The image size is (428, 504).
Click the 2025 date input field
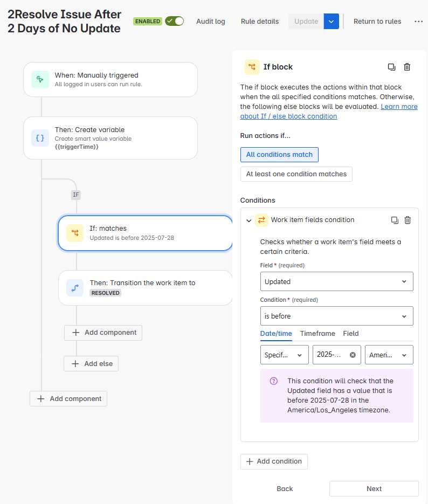tap(337, 355)
